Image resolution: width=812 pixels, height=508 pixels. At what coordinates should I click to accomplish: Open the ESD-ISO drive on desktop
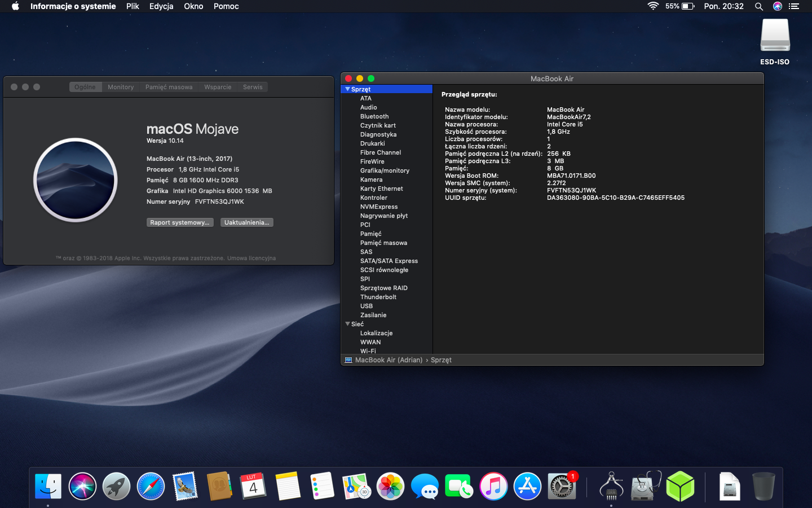pos(775,42)
